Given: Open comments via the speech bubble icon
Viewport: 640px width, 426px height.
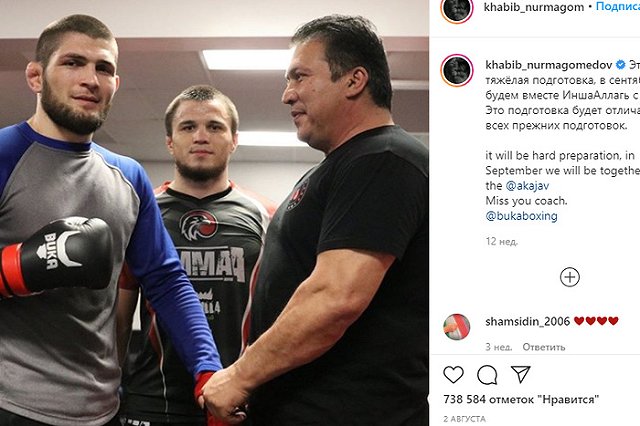Looking at the screenshot, I should (487, 375).
